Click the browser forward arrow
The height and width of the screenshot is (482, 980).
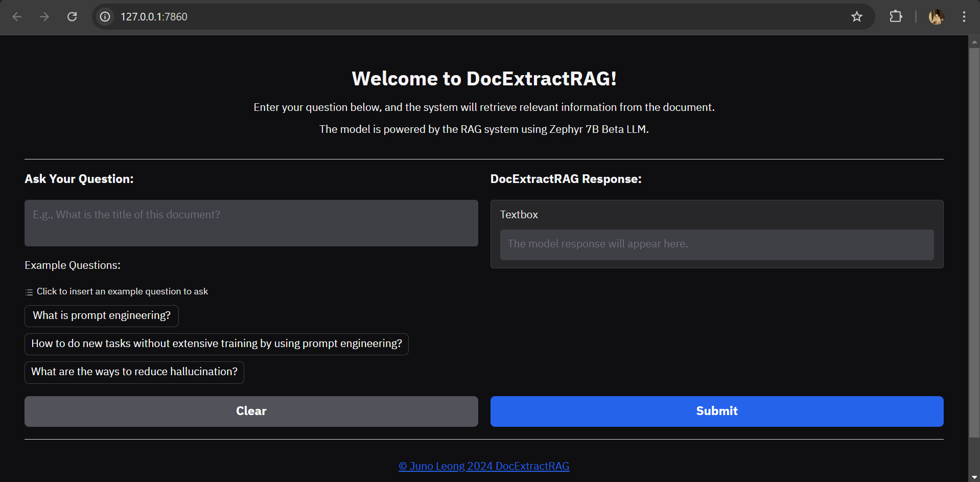click(44, 17)
